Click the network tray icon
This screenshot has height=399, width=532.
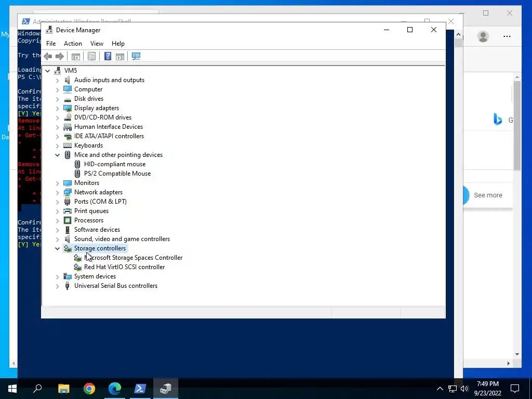tap(453, 389)
